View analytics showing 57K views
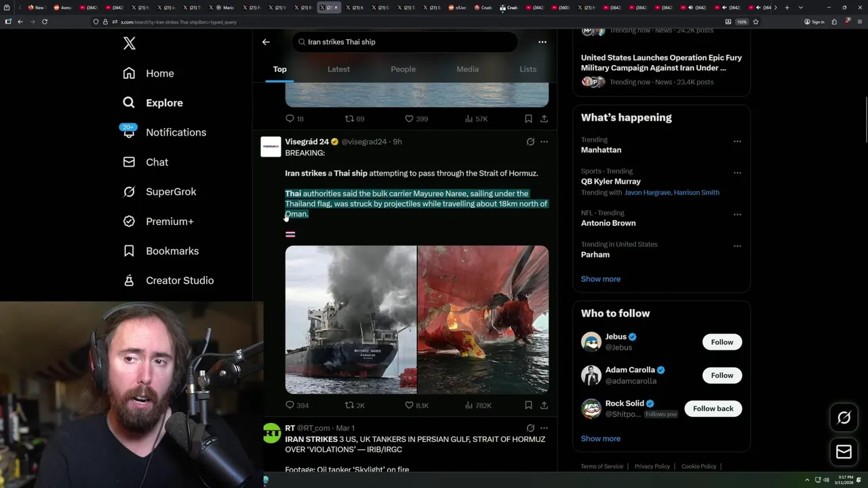This screenshot has height=488, width=868. [476, 119]
